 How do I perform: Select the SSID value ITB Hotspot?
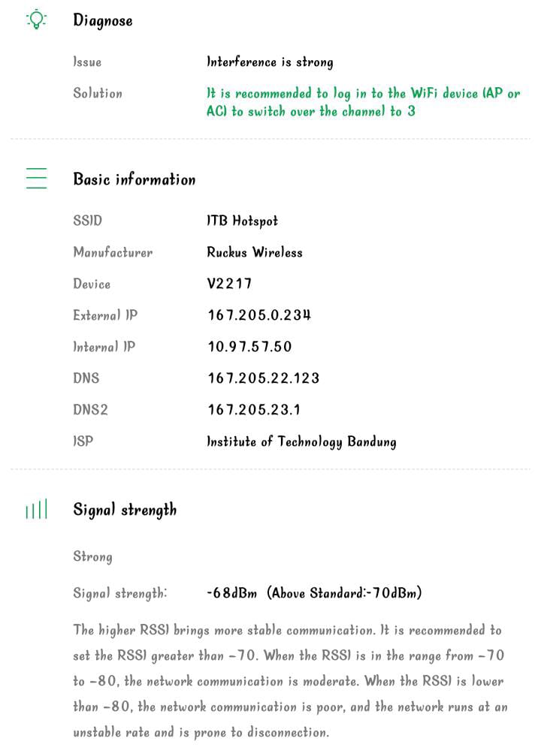[x=242, y=221]
